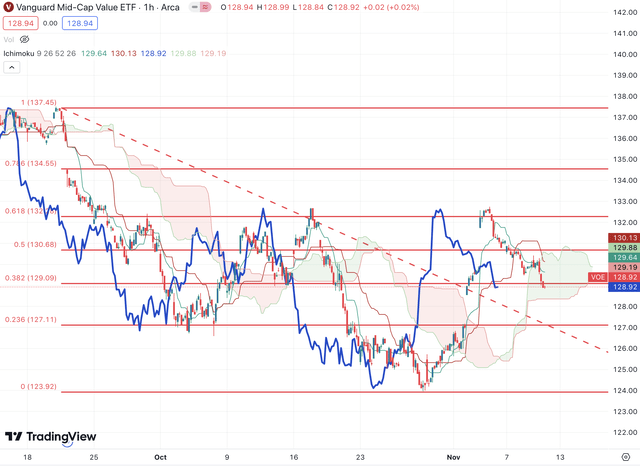Click the blue buy price 128.94 button
The height and width of the screenshot is (466, 640).
click(x=82, y=22)
